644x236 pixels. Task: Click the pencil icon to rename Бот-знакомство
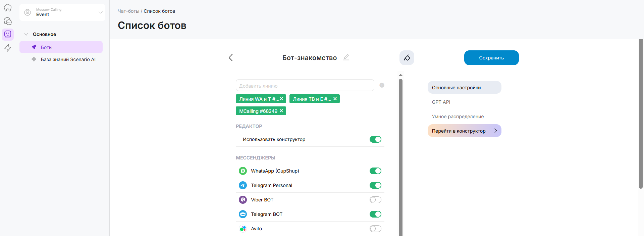[346, 57]
